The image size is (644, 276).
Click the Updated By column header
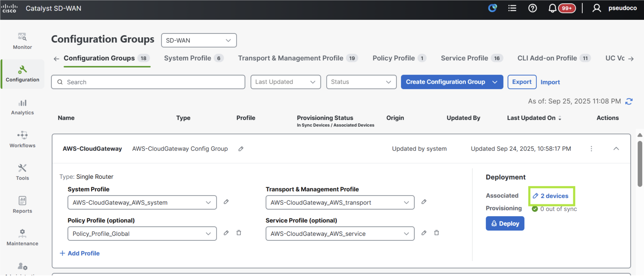[463, 118]
